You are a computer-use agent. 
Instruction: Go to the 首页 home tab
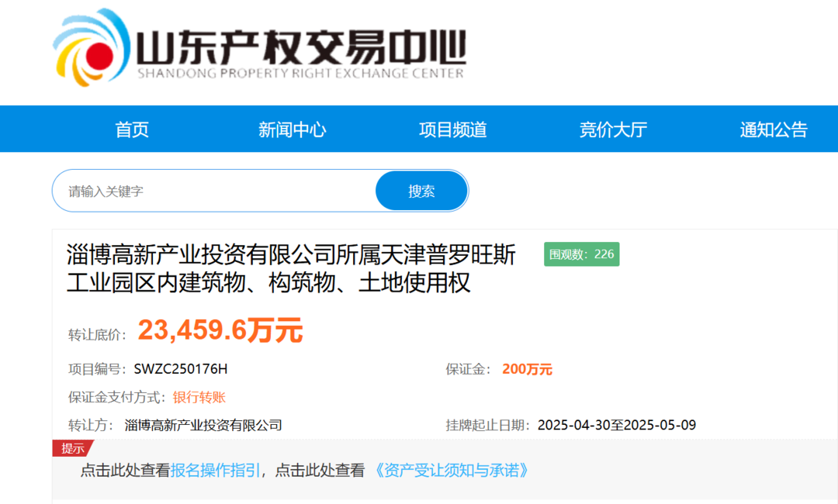[132, 129]
